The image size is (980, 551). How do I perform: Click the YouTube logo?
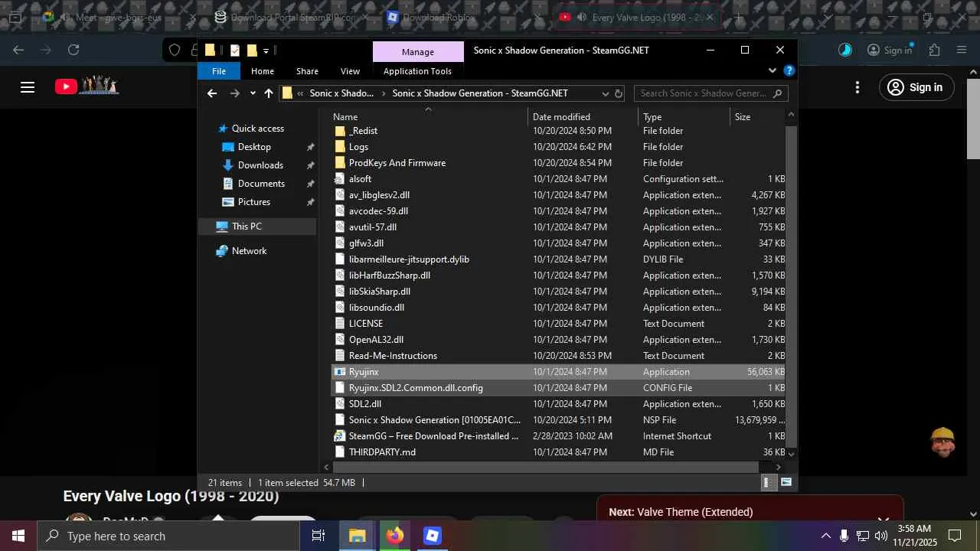point(87,86)
